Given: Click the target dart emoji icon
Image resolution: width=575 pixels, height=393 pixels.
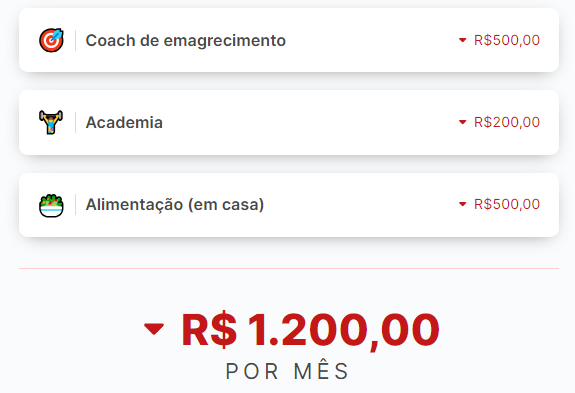Looking at the screenshot, I should 51,40.
